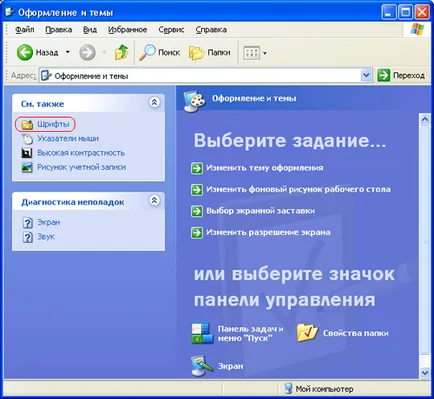
Task: Open the Шрифты link
Action: click(x=53, y=124)
